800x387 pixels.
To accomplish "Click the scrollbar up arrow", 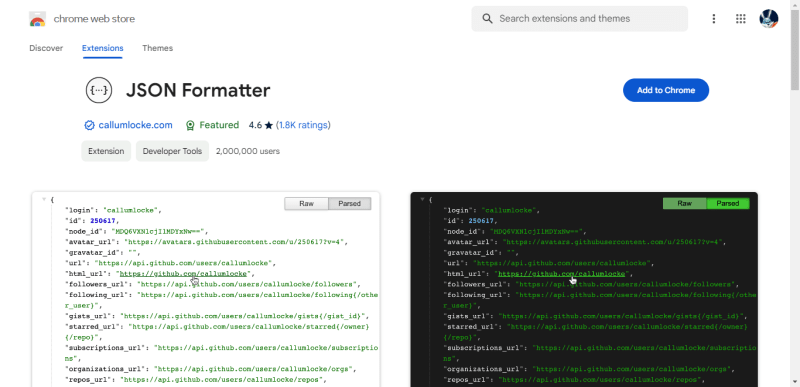I will tap(795, 4).
